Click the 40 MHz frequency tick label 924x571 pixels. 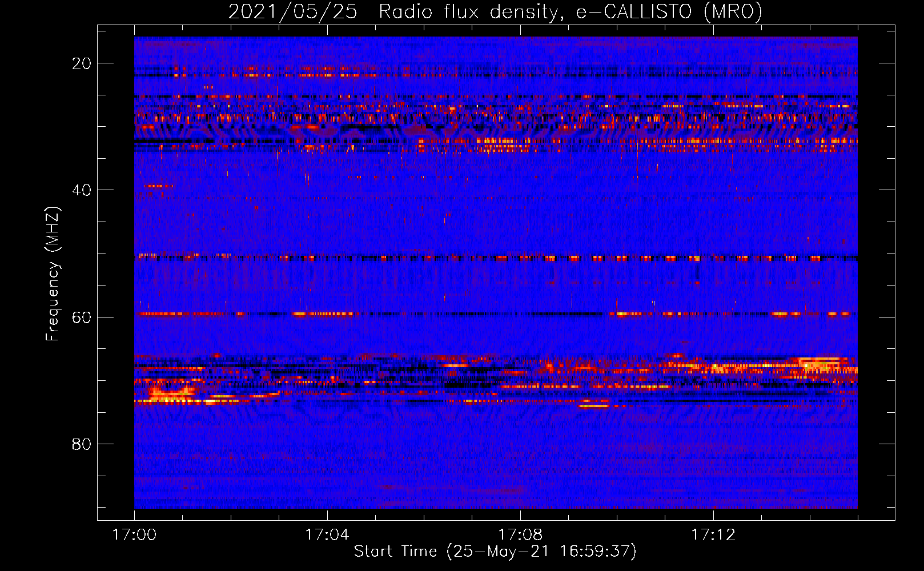82,190
